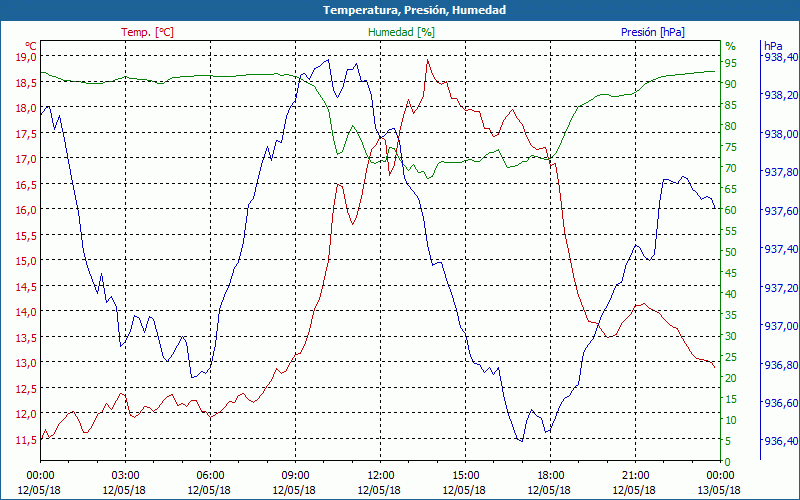Click the % unit label on humidity axis

(731, 46)
